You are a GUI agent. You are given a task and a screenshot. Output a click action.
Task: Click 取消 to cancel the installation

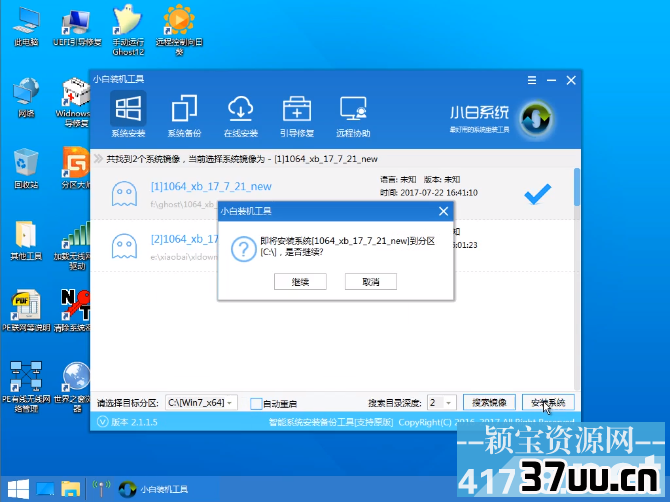point(371,282)
